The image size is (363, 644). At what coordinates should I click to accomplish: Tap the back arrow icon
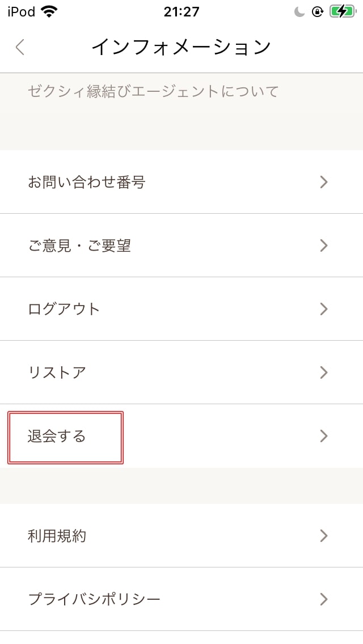pyautogui.click(x=20, y=47)
